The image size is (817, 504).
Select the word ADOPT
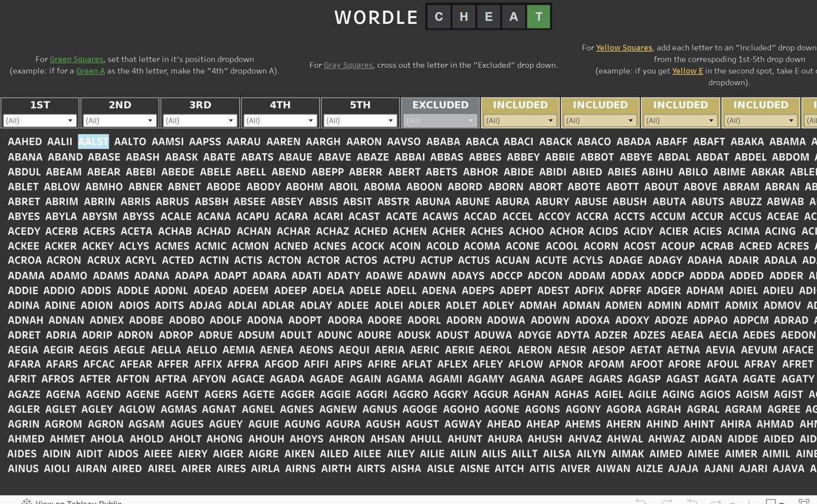point(305,321)
